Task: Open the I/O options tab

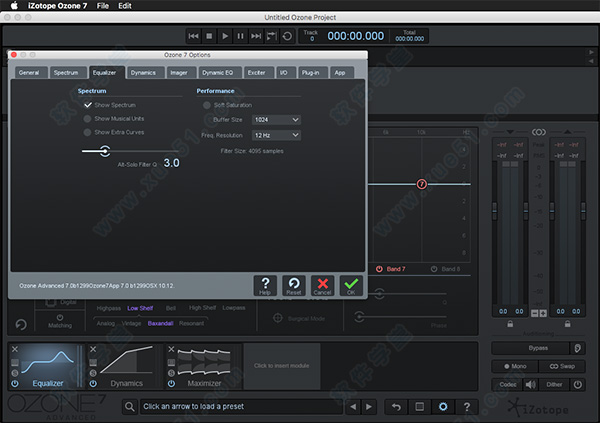Action: coord(286,72)
